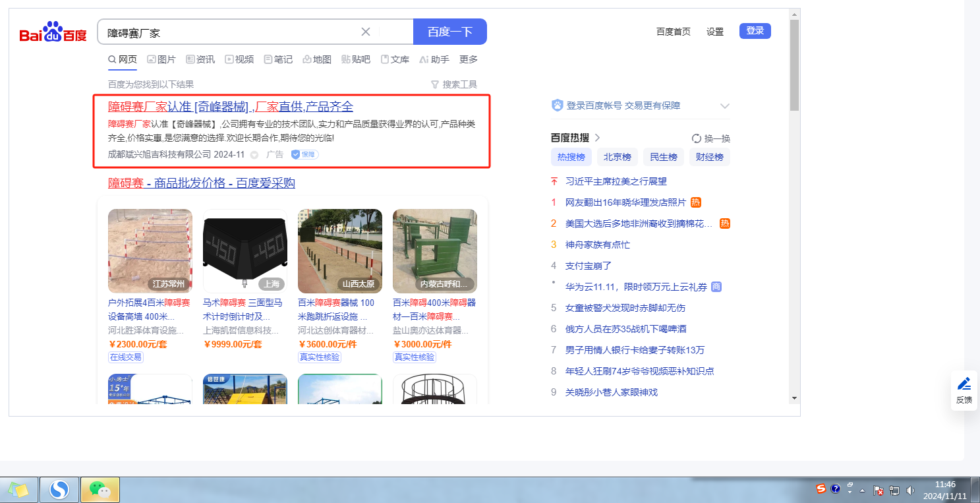Open the network tray icon
Image resolution: width=980 pixels, height=503 pixels.
[x=894, y=490]
